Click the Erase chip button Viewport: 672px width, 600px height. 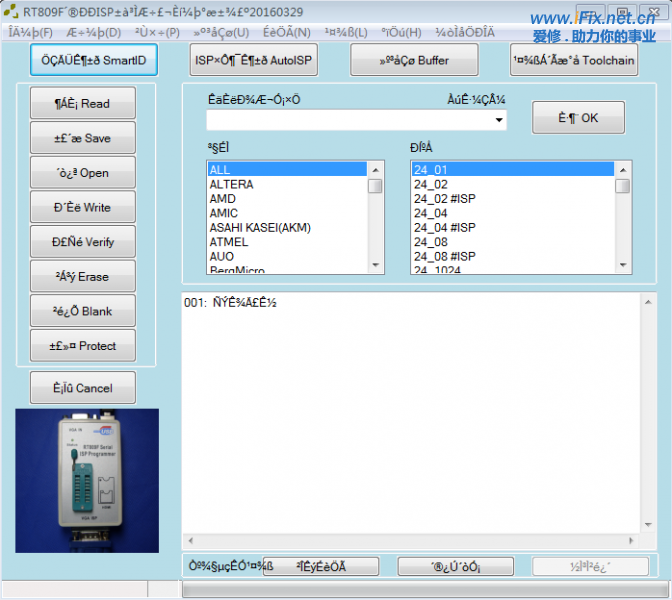83,277
